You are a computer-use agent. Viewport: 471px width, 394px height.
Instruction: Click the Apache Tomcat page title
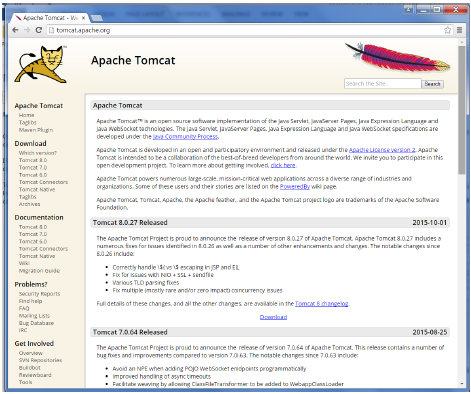pyautogui.click(x=133, y=60)
